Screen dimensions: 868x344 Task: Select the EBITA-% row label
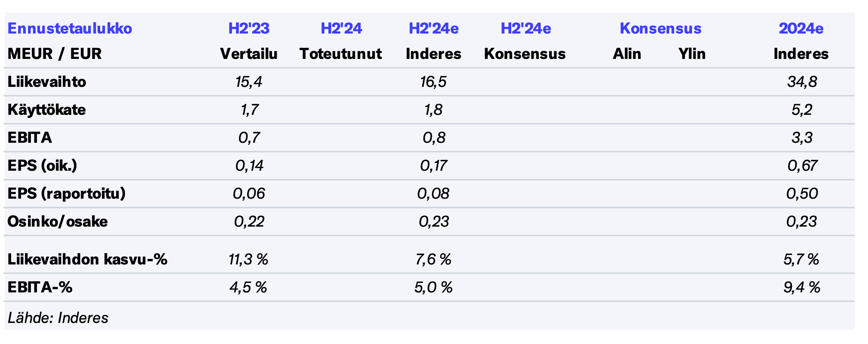40,287
